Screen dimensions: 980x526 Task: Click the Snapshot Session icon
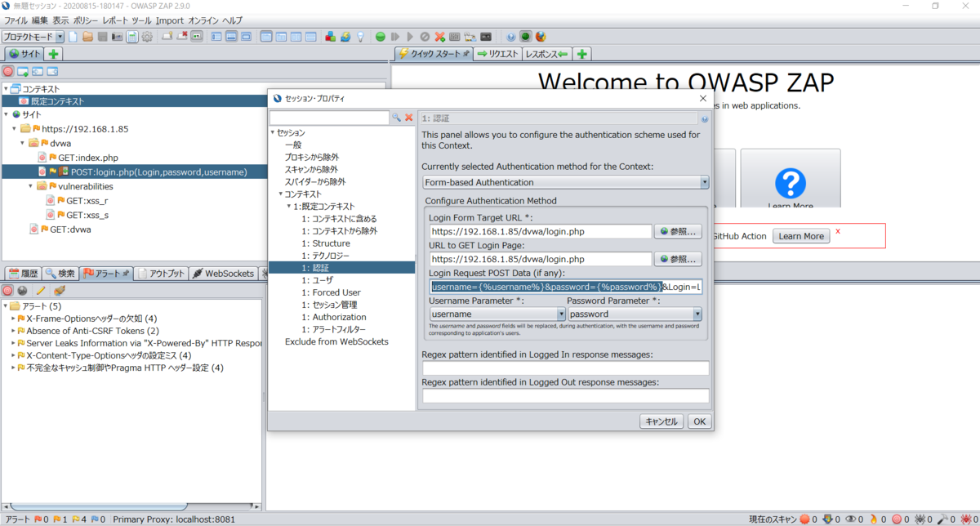[x=117, y=37]
